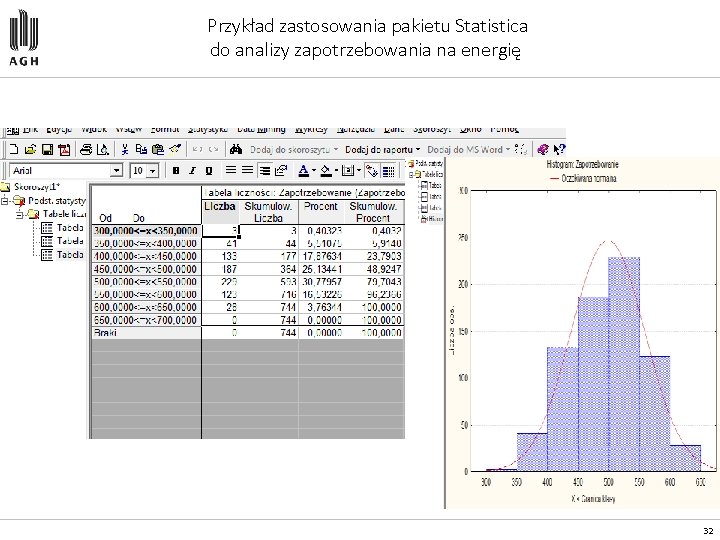
Task: Open the Edycja menu
Action: (x=59, y=130)
